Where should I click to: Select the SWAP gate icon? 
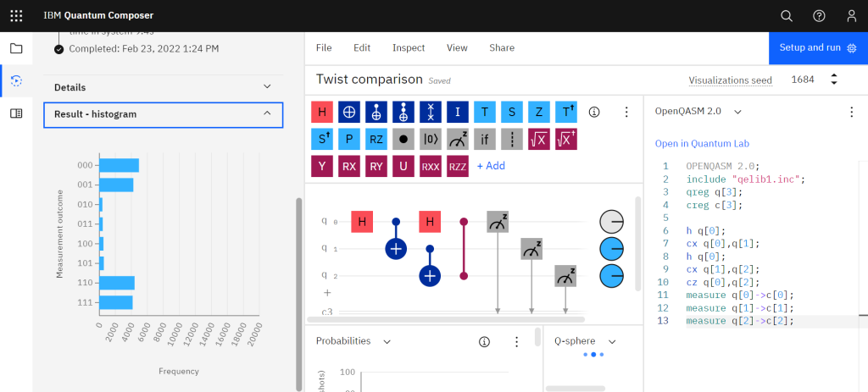pos(431,111)
